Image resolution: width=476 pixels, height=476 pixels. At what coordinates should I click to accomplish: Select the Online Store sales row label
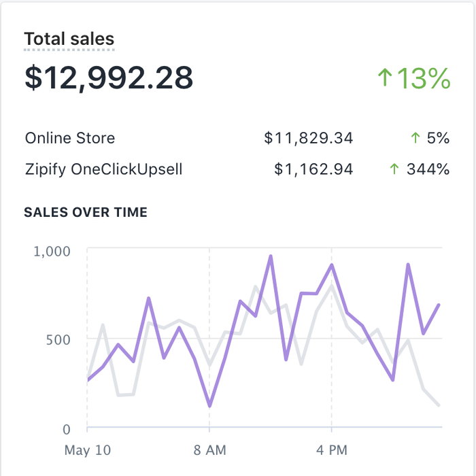pyautogui.click(x=70, y=138)
